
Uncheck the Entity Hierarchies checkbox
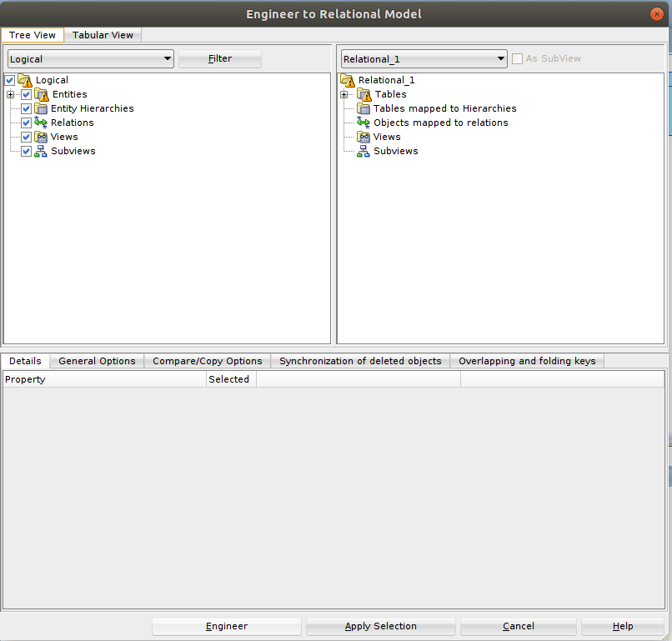26,108
